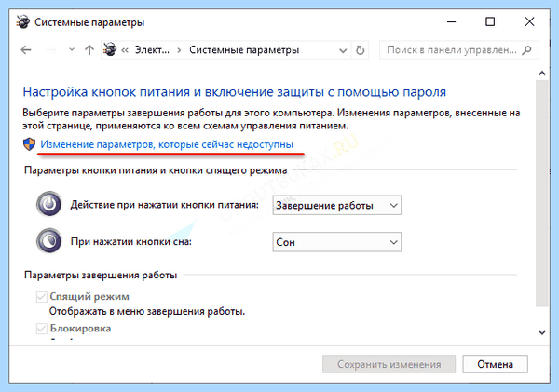This screenshot has width=559, height=392.
Task: Go back with the left arrow
Action: click(x=26, y=50)
